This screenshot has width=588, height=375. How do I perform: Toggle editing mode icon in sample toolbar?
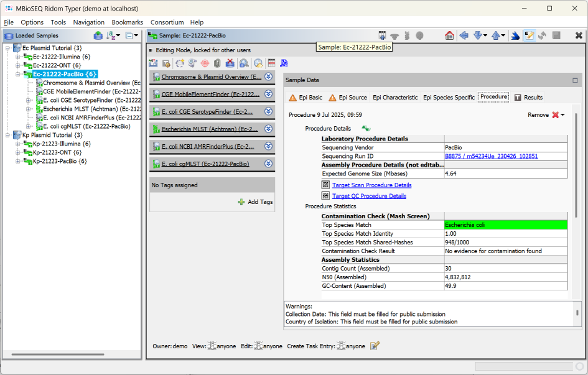[529, 35]
